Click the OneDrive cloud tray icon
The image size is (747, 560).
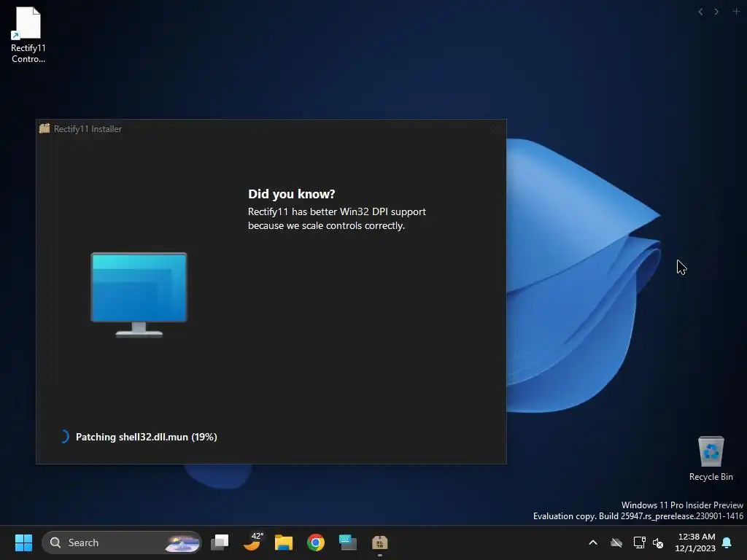click(616, 542)
